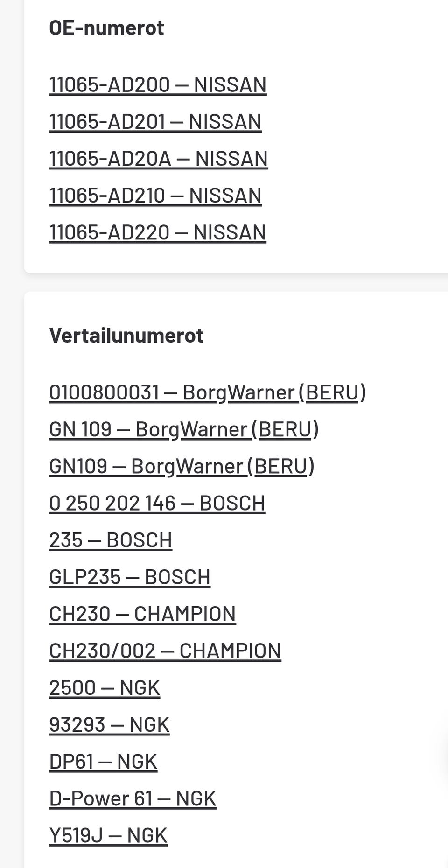This screenshot has width=448, height=868.
Task: Open the 93293 — NGK link
Action: tap(109, 724)
